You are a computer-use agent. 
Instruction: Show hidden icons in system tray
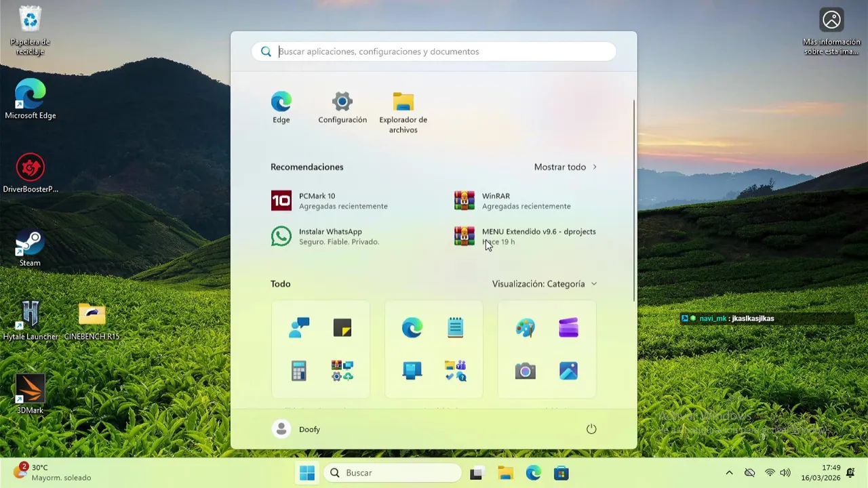coord(729,473)
